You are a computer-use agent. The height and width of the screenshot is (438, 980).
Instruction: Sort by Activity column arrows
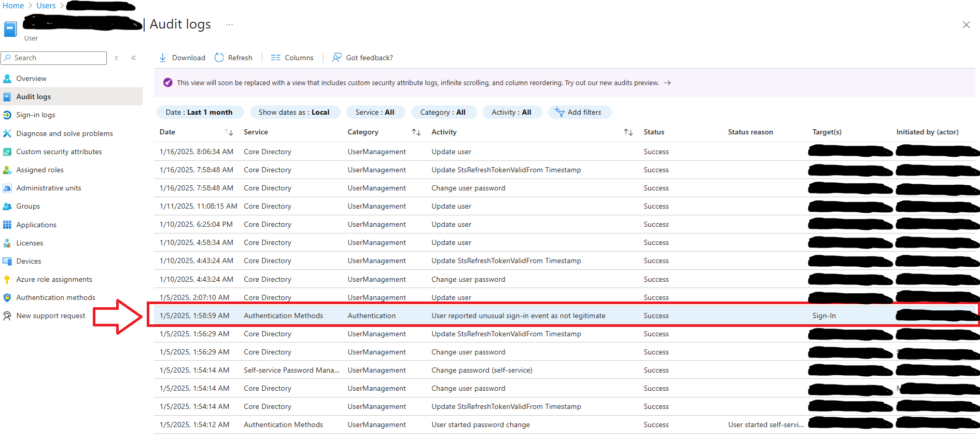pos(628,132)
